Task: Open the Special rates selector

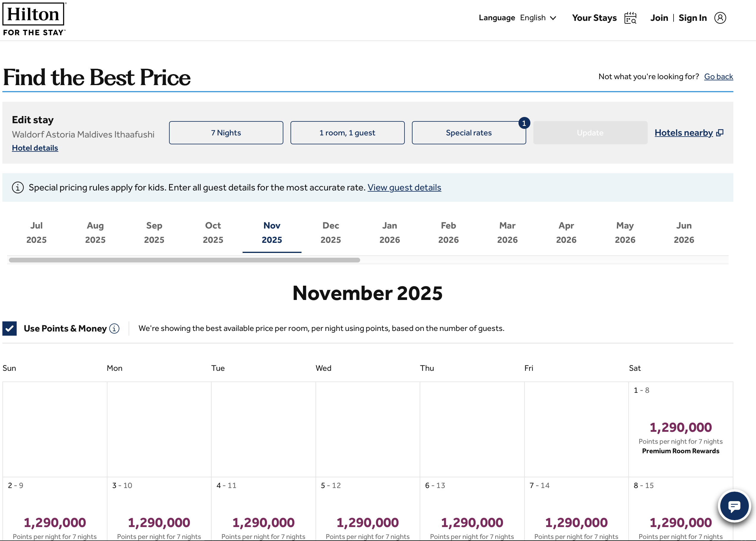Action: (468, 133)
